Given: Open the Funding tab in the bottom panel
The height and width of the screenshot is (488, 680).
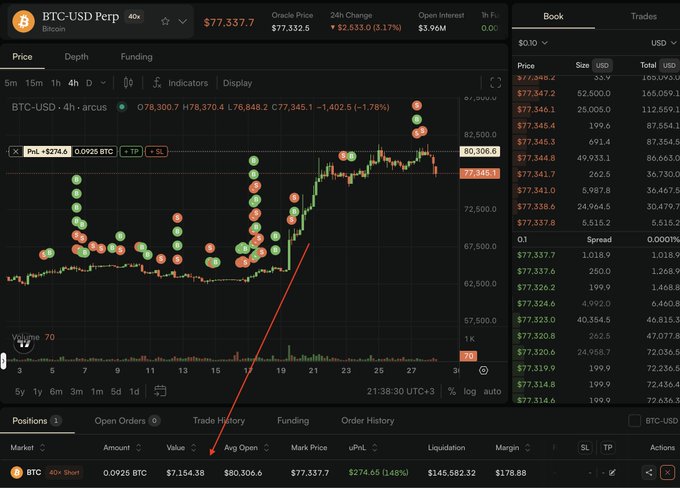Looking at the screenshot, I should 293,420.
